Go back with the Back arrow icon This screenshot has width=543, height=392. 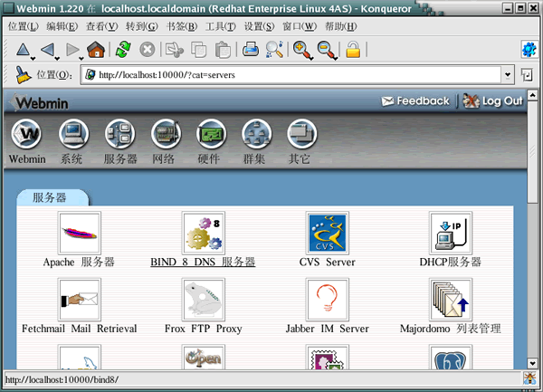(47, 50)
